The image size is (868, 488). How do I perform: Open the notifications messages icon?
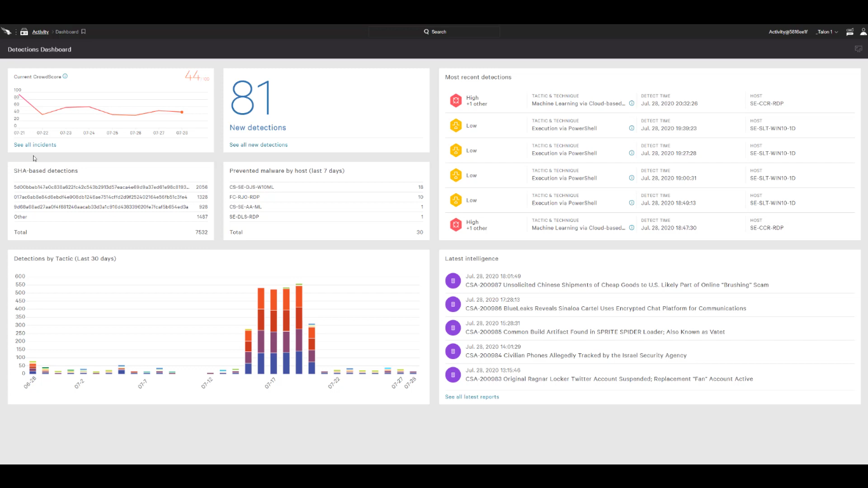pos(850,32)
